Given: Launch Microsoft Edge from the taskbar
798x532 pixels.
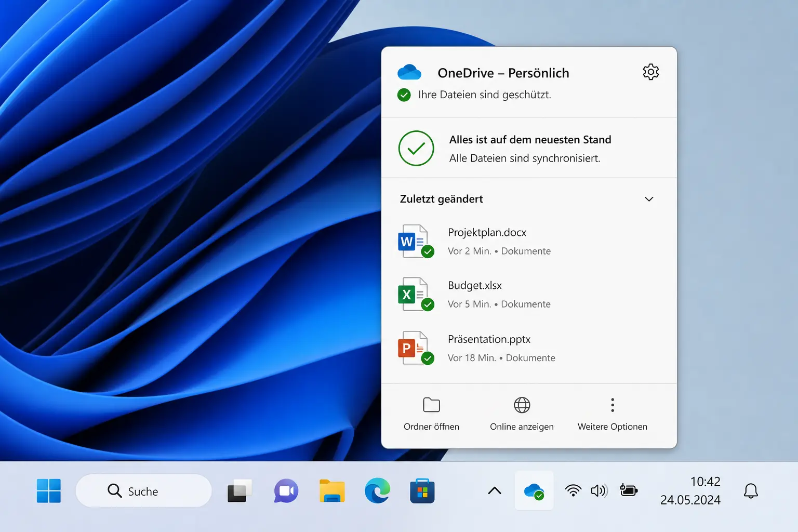Looking at the screenshot, I should (x=378, y=491).
